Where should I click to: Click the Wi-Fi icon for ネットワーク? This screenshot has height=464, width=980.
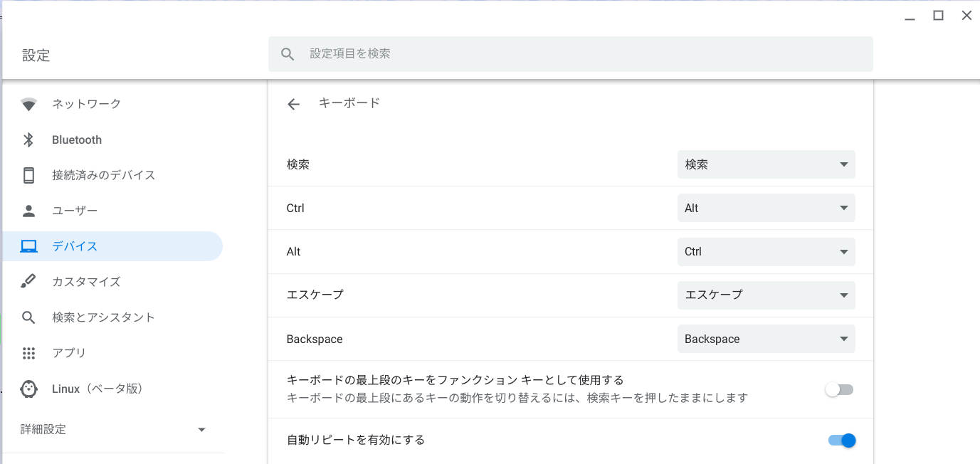click(x=28, y=105)
